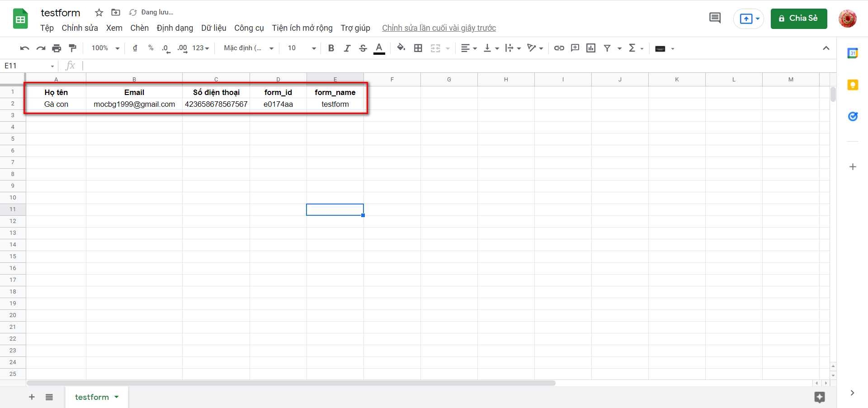Hide the menus with collapse arrow

(x=826, y=48)
